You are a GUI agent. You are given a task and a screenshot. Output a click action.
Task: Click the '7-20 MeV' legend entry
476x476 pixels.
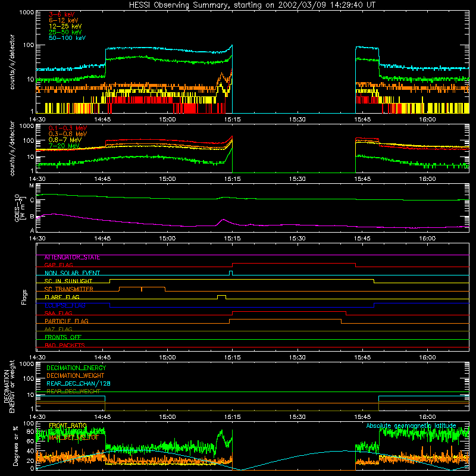coord(64,146)
